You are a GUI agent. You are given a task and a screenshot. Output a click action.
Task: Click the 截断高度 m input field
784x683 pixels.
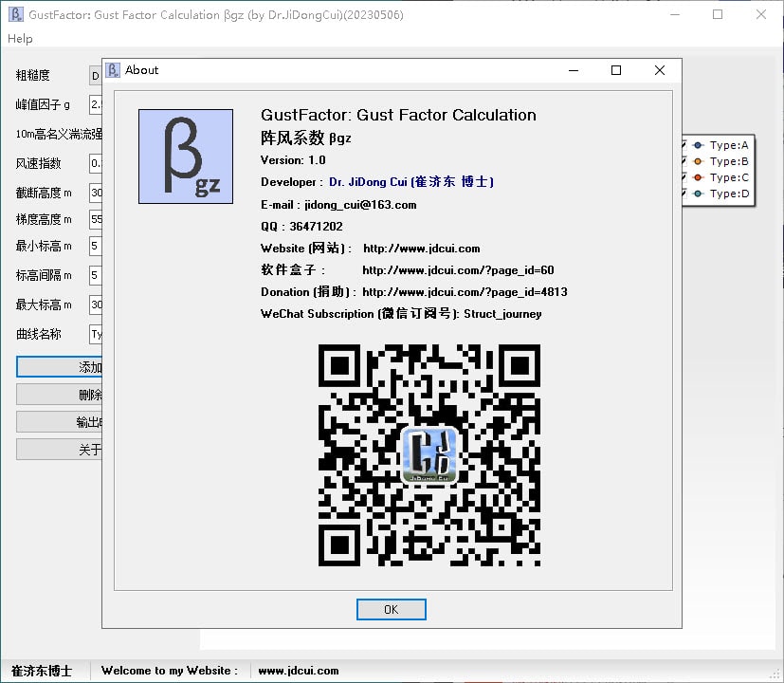coord(96,193)
